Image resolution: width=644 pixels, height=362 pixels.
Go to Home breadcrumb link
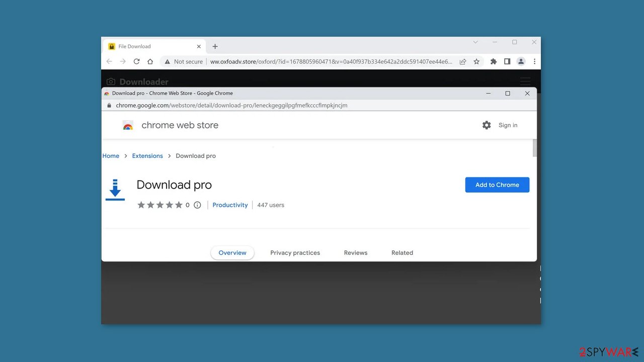click(111, 156)
